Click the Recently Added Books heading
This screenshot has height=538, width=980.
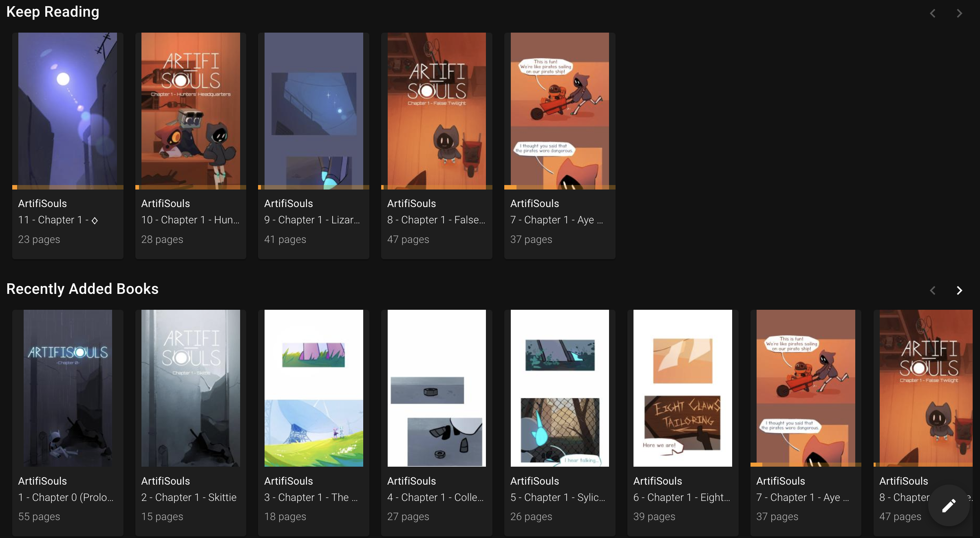click(82, 289)
